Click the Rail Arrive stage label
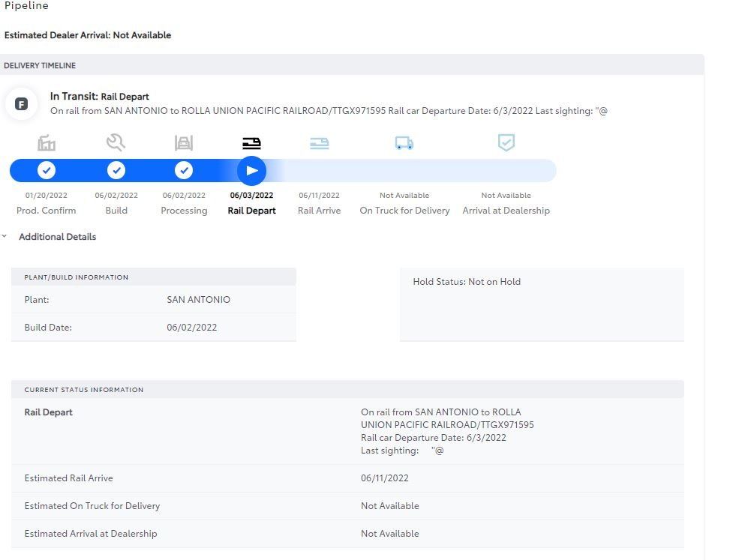754x560 pixels. pyautogui.click(x=320, y=211)
